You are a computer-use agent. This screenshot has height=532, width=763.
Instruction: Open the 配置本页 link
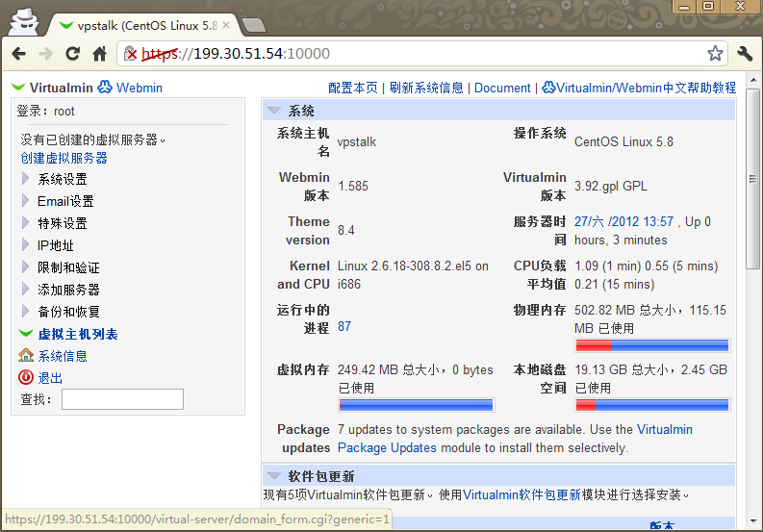tap(353, 88)
